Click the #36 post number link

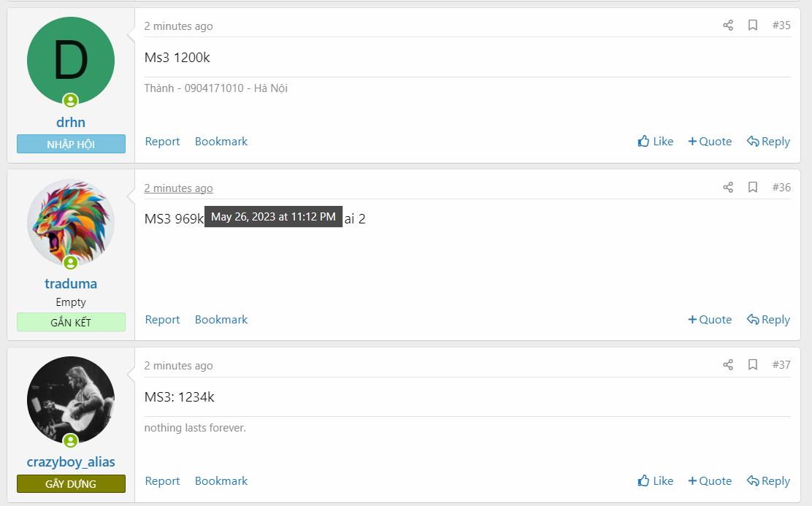(x=781, y=187)
